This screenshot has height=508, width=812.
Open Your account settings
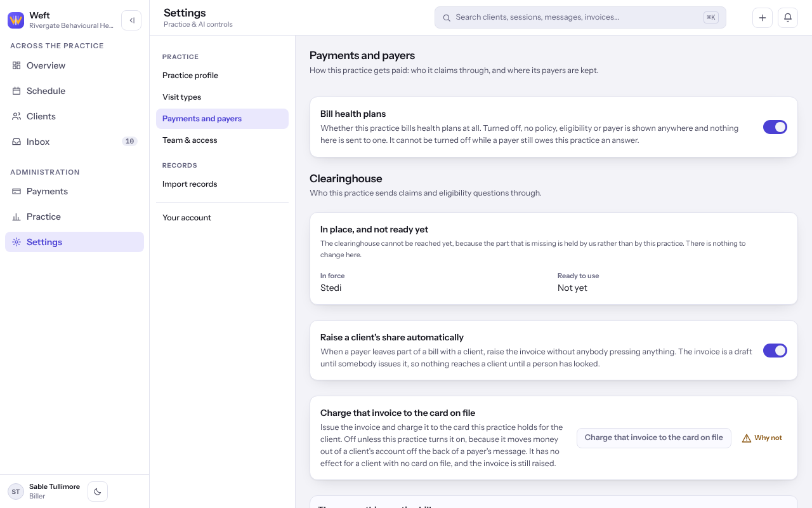click(x=222, y=218)
